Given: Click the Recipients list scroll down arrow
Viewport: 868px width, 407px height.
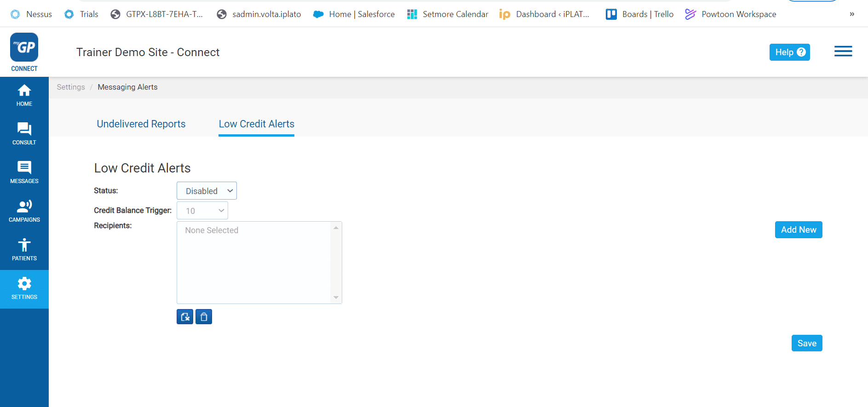Looking at the screenshot, I should (336, 298).
